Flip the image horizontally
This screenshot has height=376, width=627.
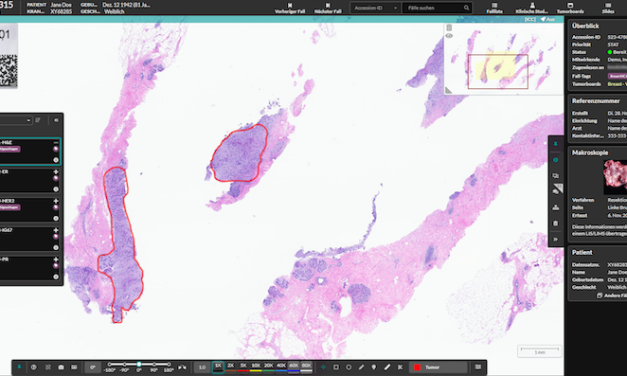point(182,367)
